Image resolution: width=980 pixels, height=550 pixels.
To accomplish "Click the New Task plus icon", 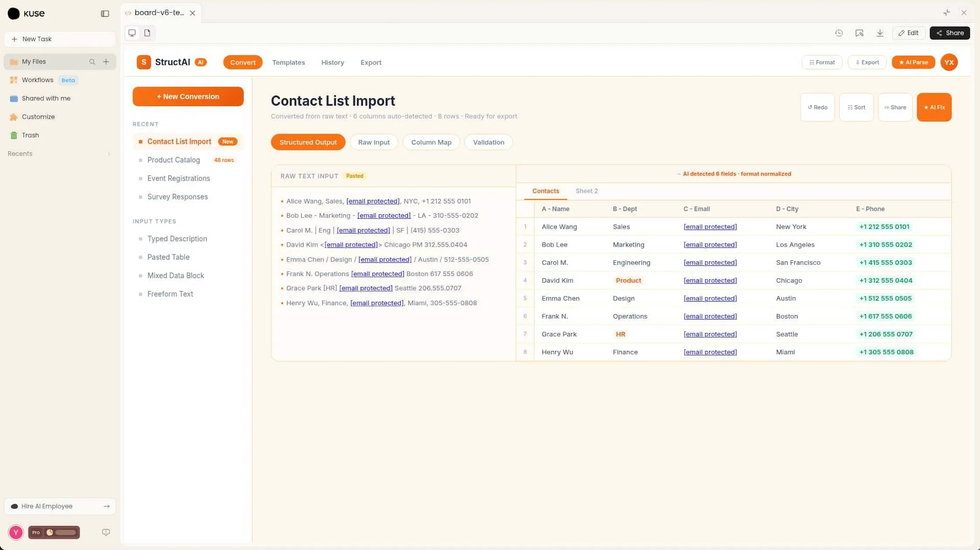I will click(x=14, y=39).
